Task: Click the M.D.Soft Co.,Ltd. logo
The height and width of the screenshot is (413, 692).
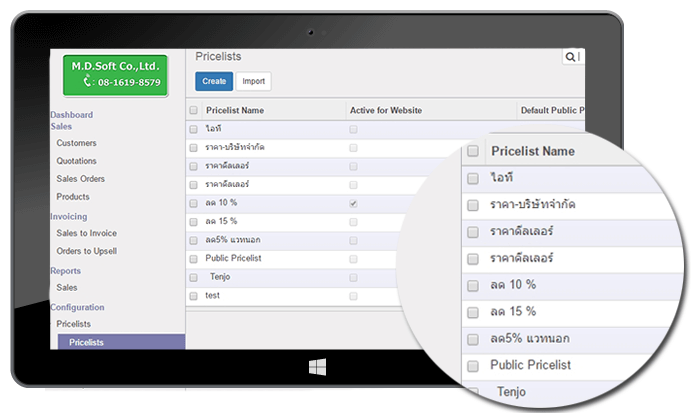Action: (x=116, y=75)
